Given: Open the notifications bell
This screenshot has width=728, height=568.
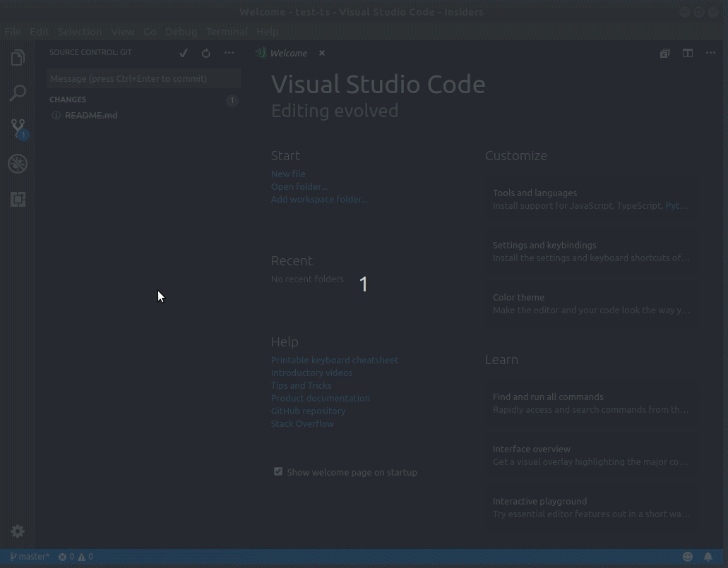Looking at the screenshot, I should 708,557.
